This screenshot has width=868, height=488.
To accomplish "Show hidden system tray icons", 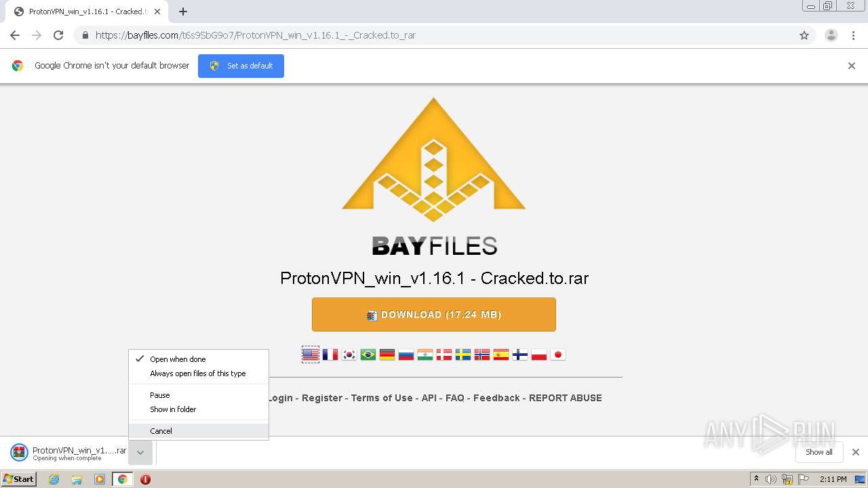I will [757, 479].
